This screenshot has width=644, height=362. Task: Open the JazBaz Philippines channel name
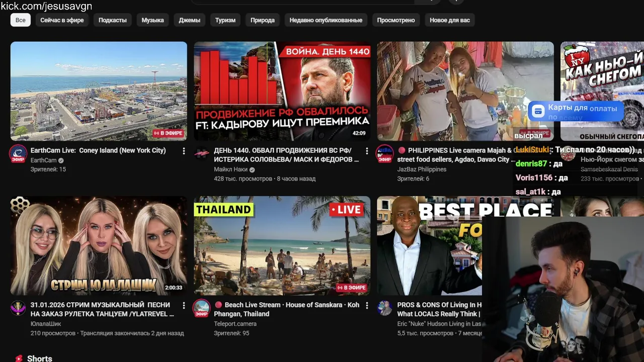tap(422, 169)
